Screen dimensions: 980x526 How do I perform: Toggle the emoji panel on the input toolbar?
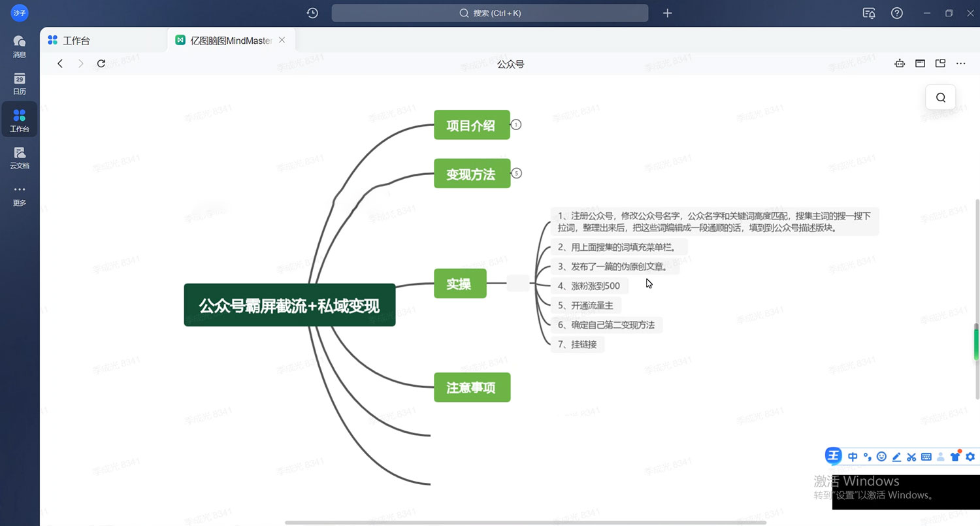[881, 457]
